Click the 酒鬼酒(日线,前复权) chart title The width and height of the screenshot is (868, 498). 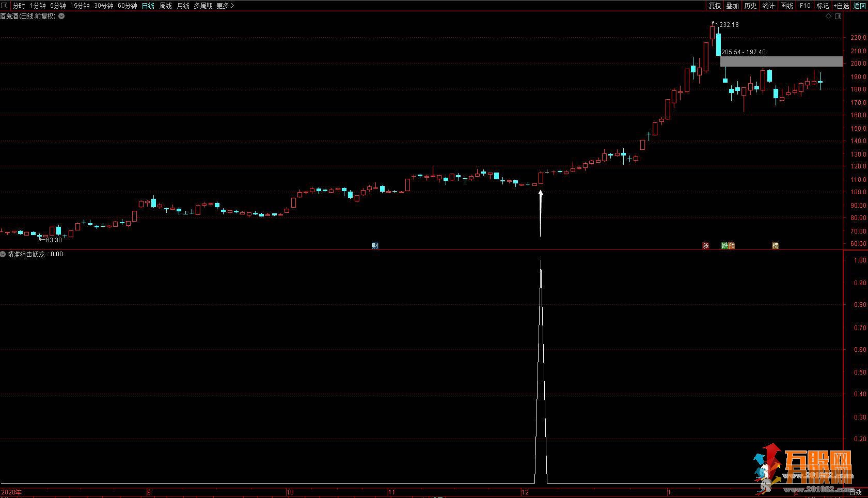(28, 16)
